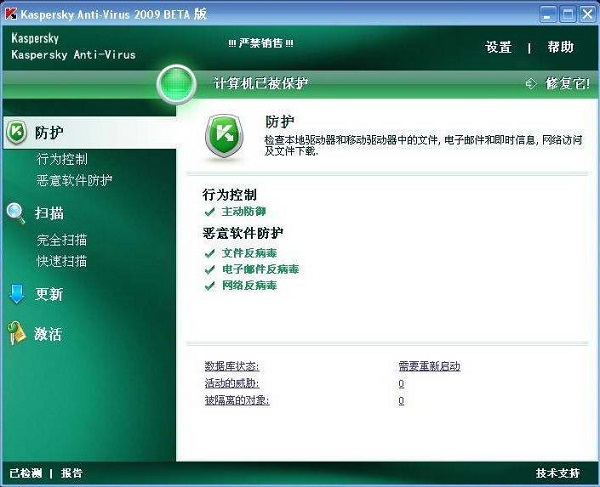Click the blue download arrow icon beside 更新
Viewport: 600px width, 487px height.
click(16, 294)
